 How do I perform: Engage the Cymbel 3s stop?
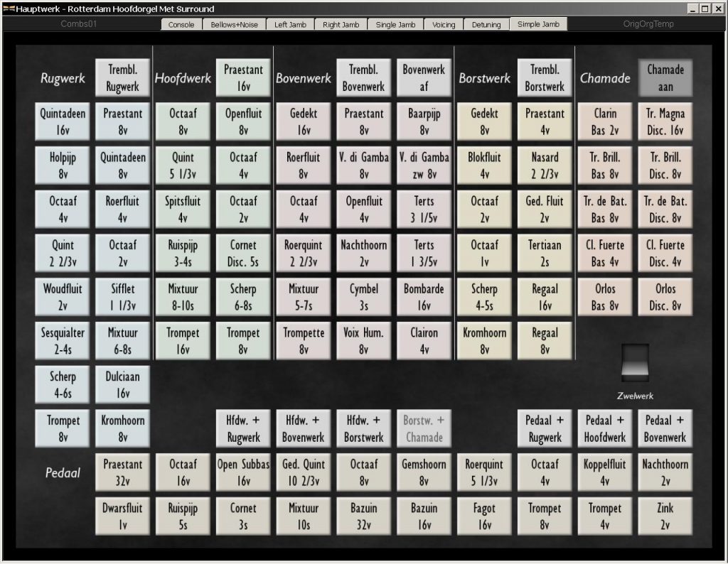pos(363,297)
